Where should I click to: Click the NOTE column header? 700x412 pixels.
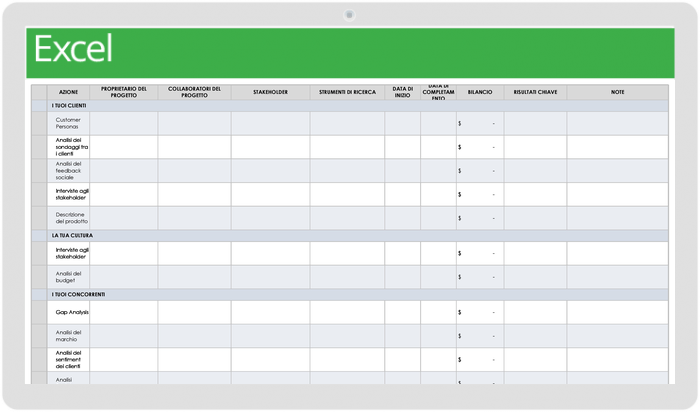coord(617,92)
